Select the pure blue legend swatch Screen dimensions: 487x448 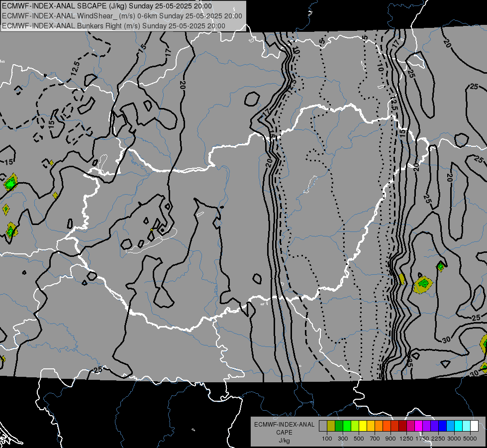pyautogui.click(x=443, y=426)
